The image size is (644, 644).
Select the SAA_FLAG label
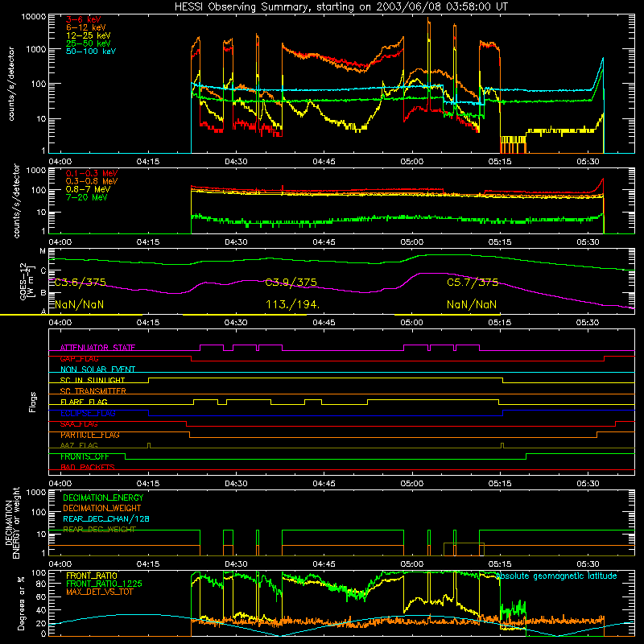(x=79, y=424)
